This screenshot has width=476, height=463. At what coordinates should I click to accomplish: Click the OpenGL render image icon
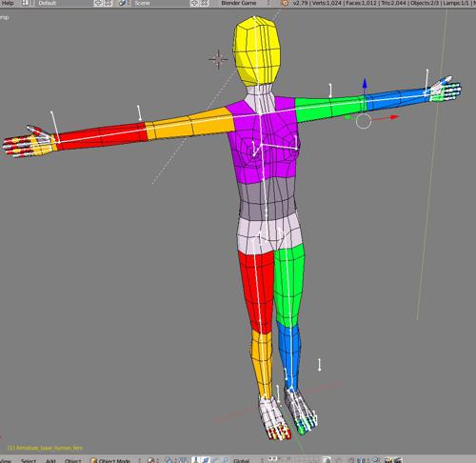(388, 460)
